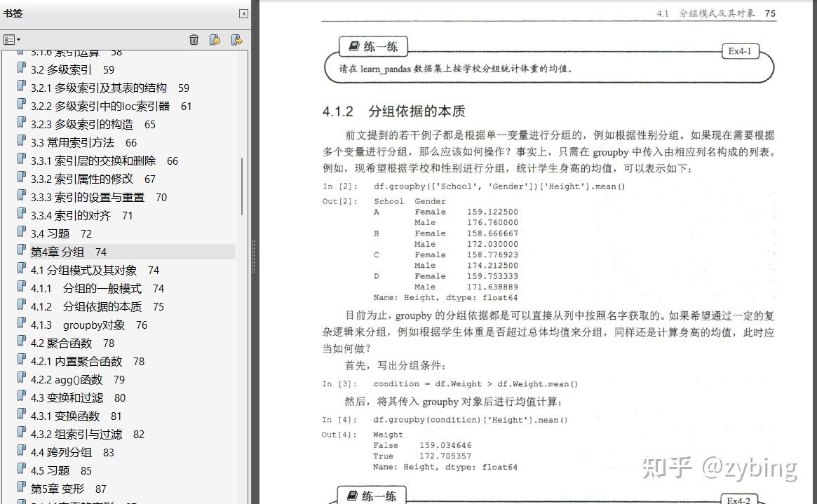This screenshot has width=817, height=504.
Task: Click the bookmark icon beside 3.4 习题
Action: pyautogui.click(x=20, y=233)
